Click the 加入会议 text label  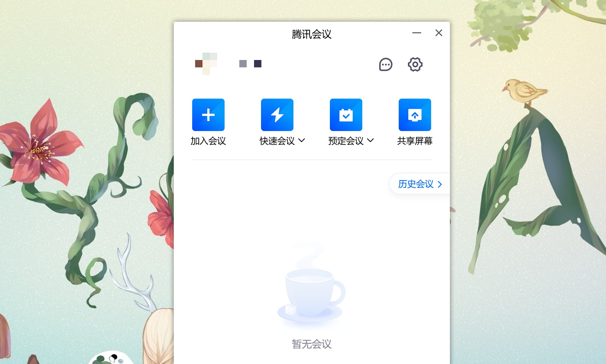pyautogui.click(x=208, y=141)
